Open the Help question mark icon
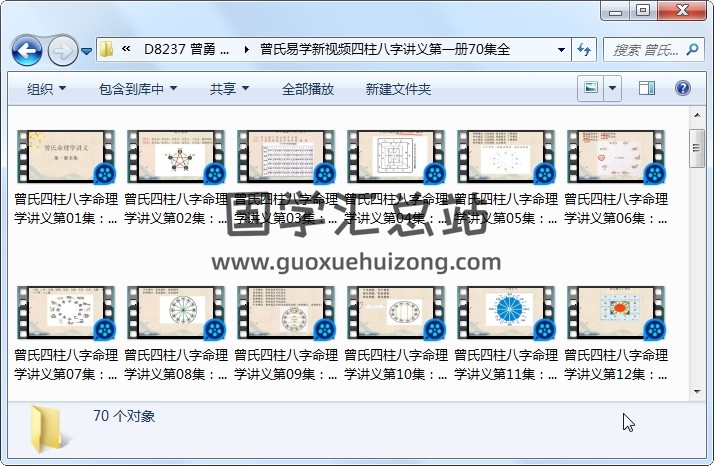The image size is (714, 466). pos(683,88)
